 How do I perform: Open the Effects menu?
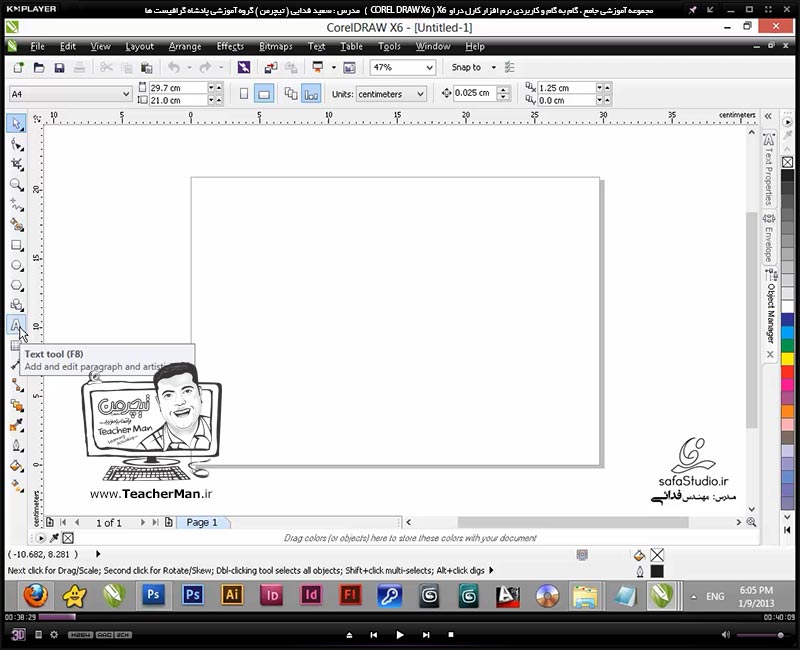tap(230, 46)
